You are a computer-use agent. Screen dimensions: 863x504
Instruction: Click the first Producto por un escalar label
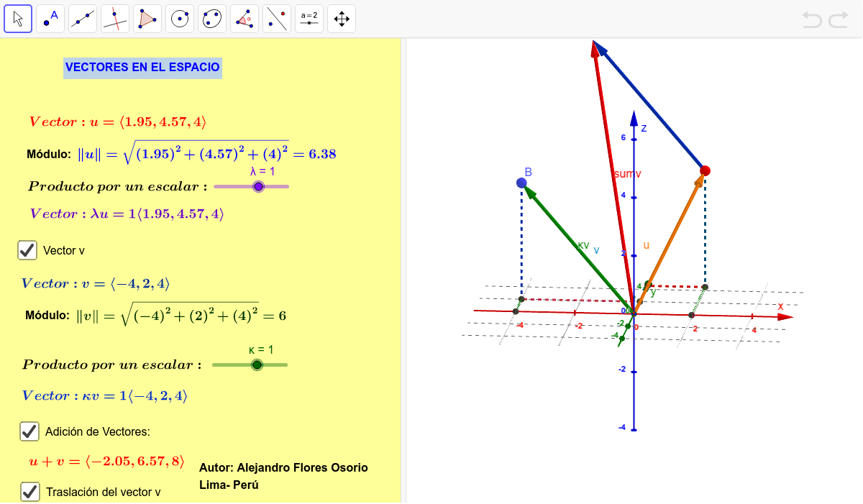coord(118,186)
